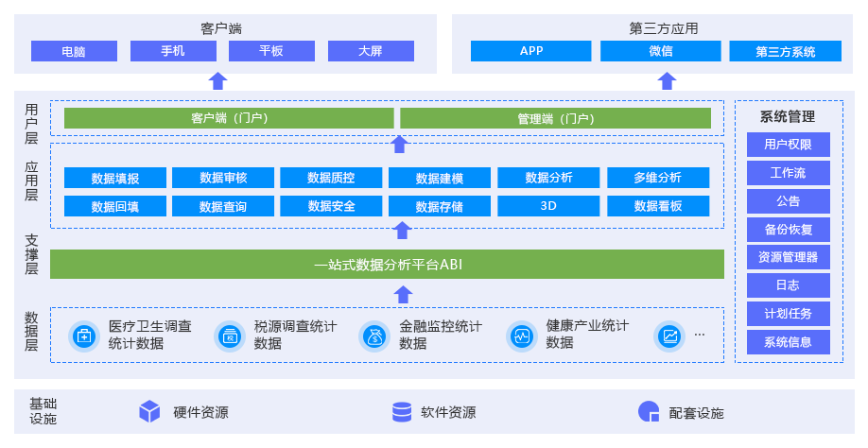Screen dimensions: 868x448
Task: Open the 数据回填 module
Action: click(x=115, y=206)
